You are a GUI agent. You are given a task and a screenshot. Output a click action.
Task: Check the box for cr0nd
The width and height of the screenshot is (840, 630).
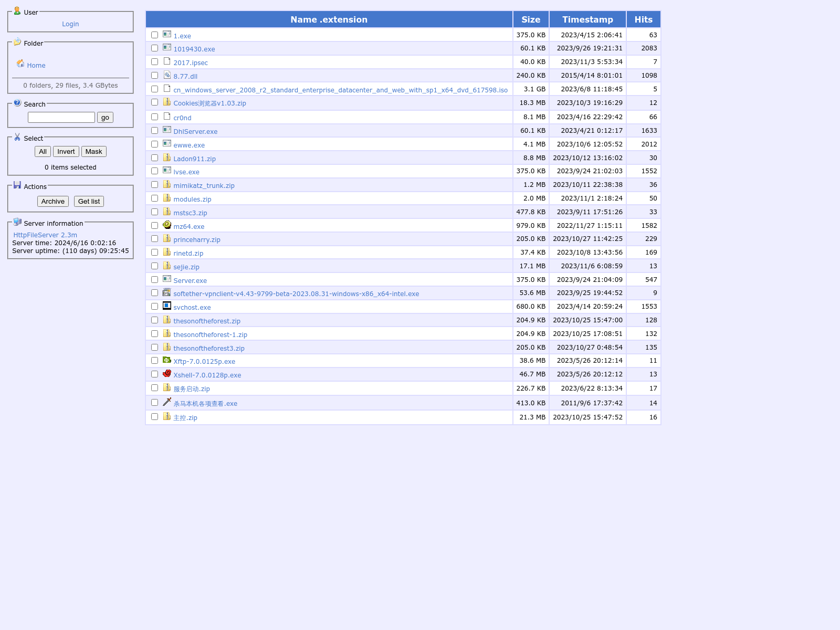click(x=154, y=117)
